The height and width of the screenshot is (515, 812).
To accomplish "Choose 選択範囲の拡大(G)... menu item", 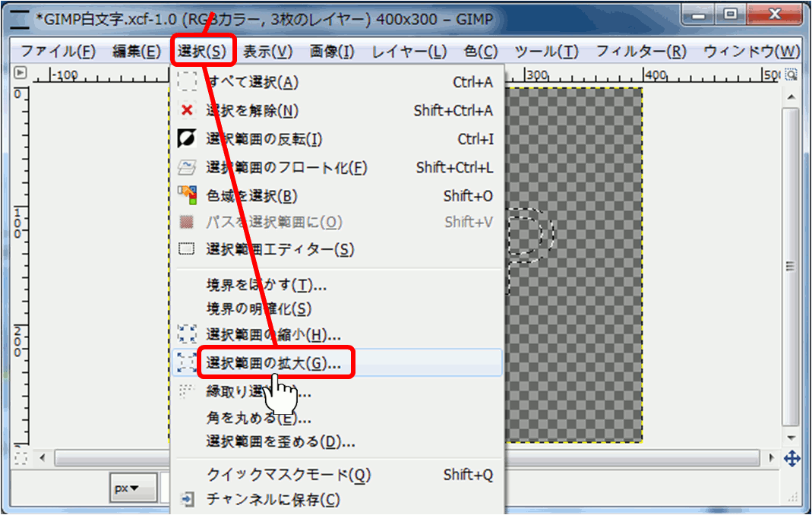I will [x=274, y=363].
